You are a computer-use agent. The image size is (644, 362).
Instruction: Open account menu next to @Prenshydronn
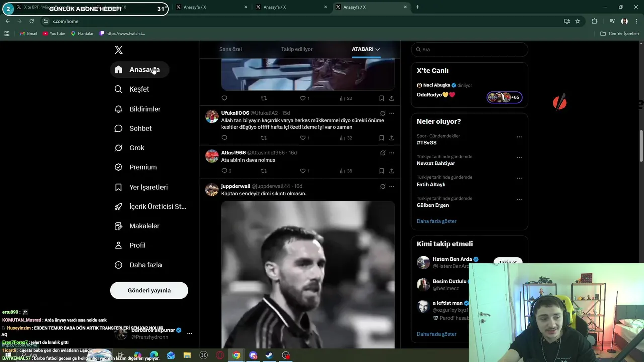(190, 333)
